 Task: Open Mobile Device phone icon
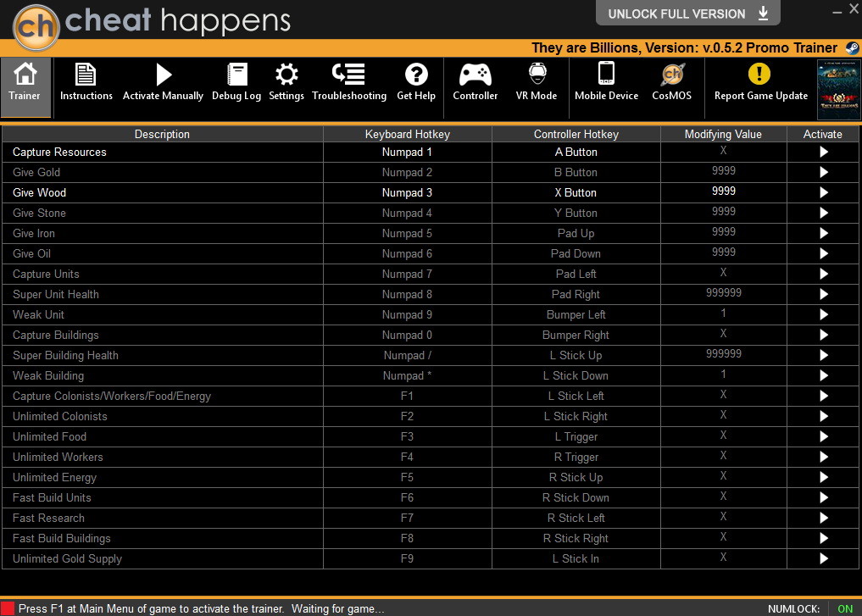[606, 73]
